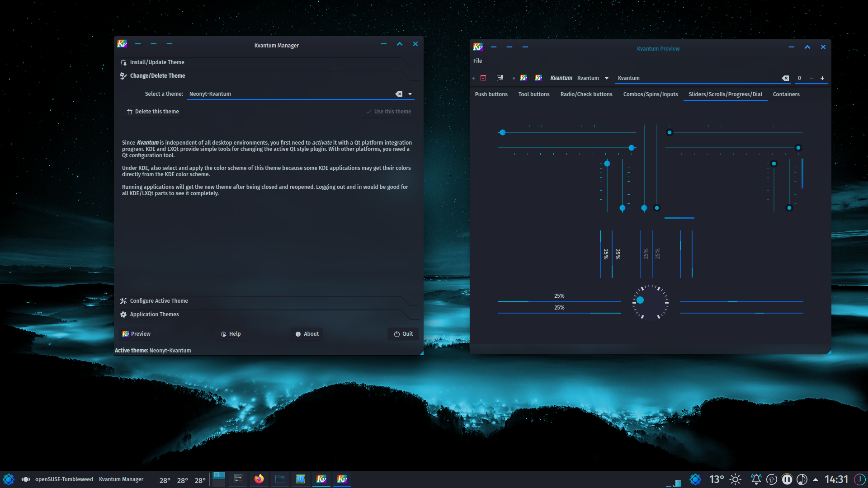Open System Settings from the taskbar

coord(238,479)
